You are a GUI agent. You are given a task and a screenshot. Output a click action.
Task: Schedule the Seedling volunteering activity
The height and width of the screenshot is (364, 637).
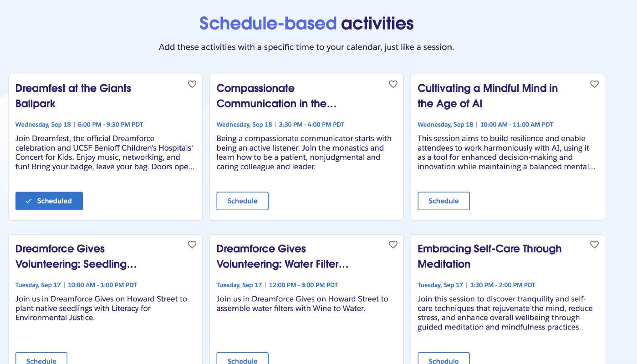41,359
